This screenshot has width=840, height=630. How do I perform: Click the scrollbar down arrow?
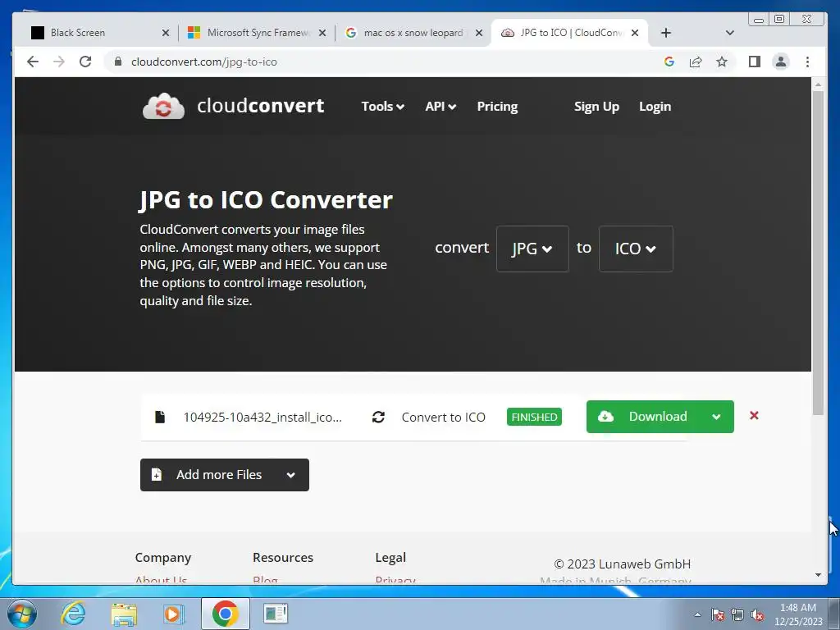[x=818, y=575]
